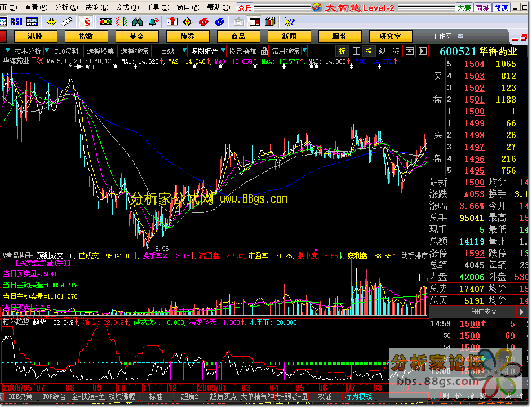Select the yellow four-way move arrow tool

click(x=51, y=22)
